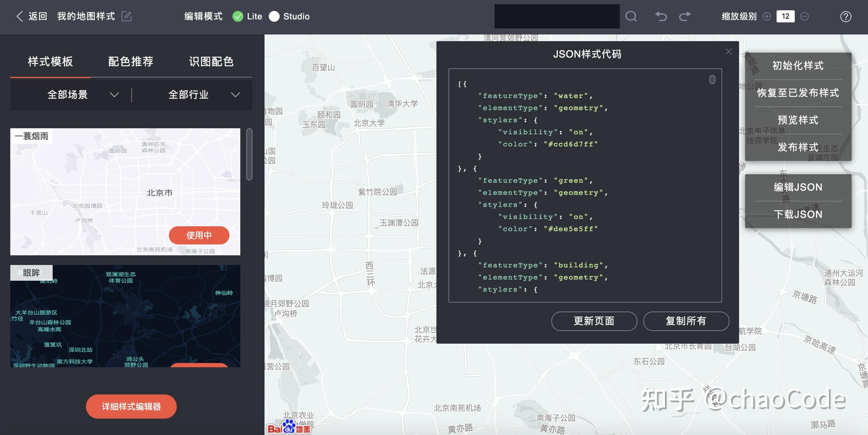This screenshot has width=868, height=435.
Task: Click the undo arrow in the top bar
Action: click(661, 16)
